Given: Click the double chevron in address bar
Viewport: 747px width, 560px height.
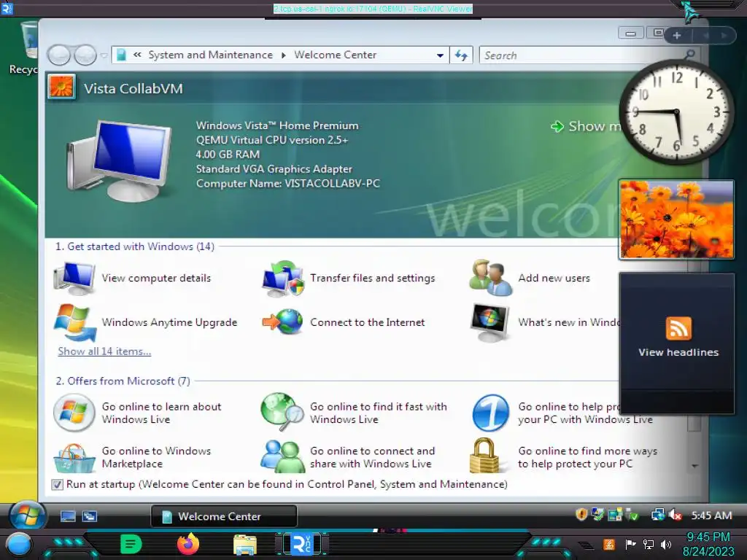Looking at the screenshot, I should point(137,55).
